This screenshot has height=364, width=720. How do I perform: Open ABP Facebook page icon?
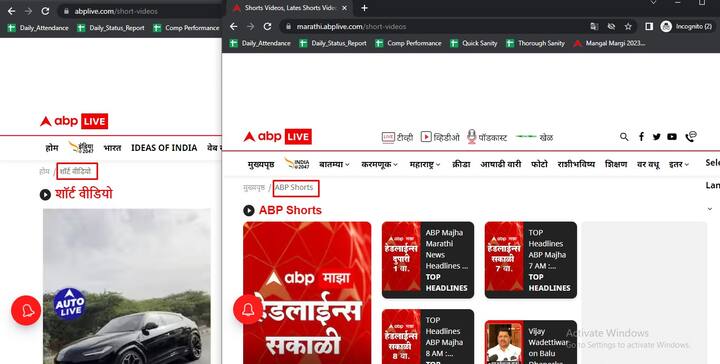pos(641,137)
